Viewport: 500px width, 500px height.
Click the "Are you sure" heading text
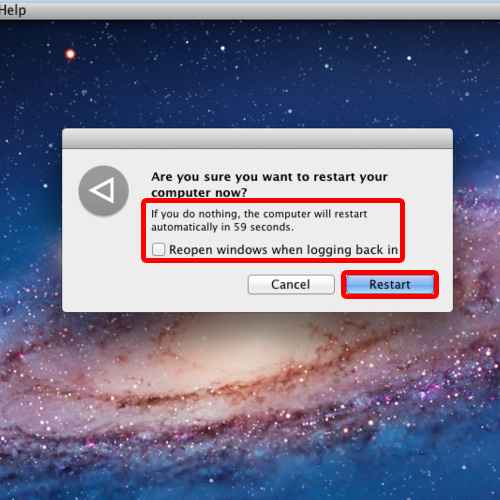[x=269, y=177]
